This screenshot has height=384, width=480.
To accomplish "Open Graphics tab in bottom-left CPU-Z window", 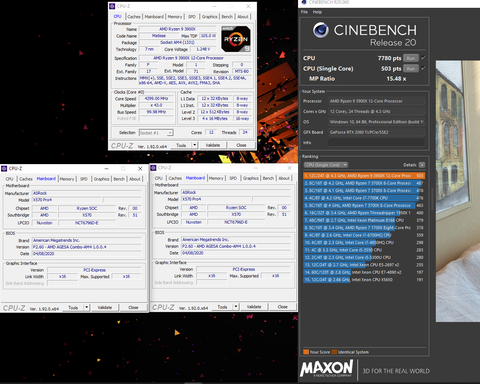I will 101,179.
